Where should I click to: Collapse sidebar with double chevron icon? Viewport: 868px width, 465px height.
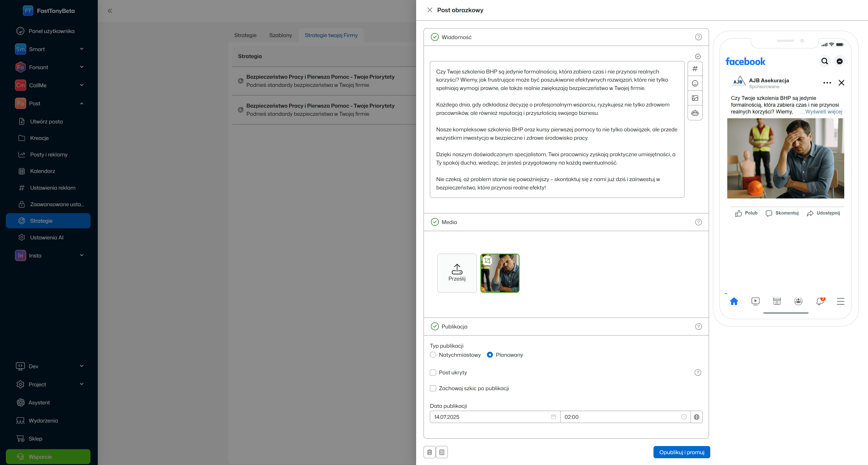click(x=110, y=11)
